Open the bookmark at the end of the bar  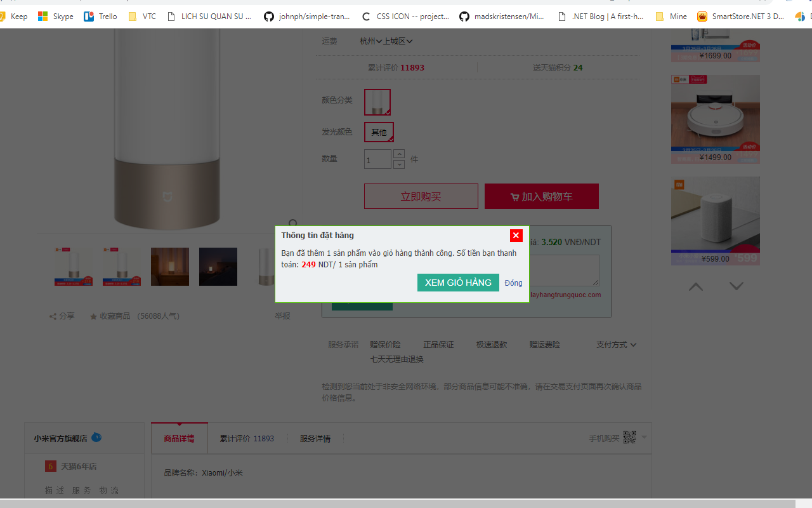pos(802,17)
